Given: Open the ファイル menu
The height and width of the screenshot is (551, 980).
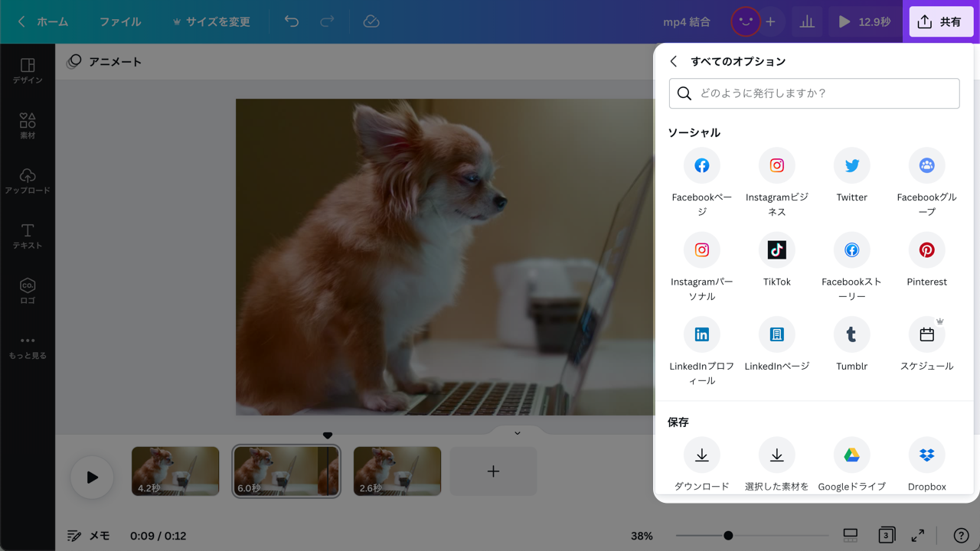Looking at the screenshot, I should tap(120, 21).
